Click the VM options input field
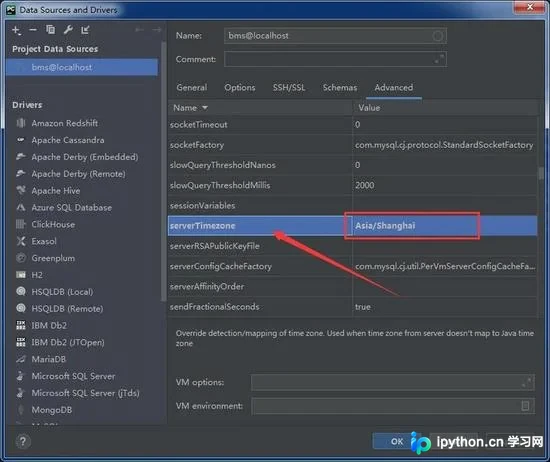The height and width of the screenshot is (462, 550). point(393,382)
